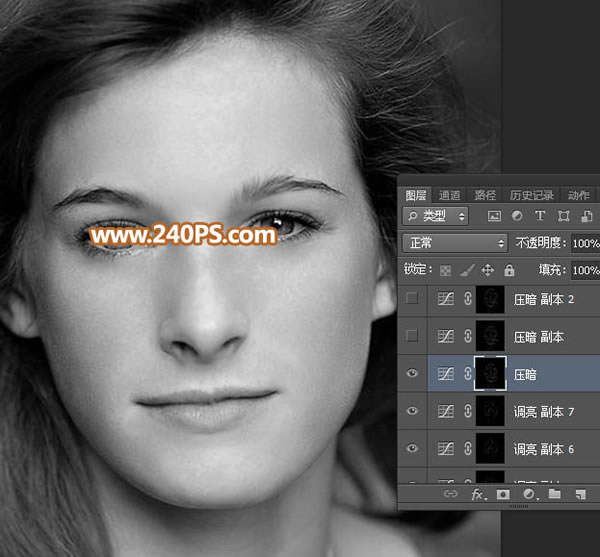This screenshot has width=600, height=557.
Task: Select the 压暗 副本 layer name
Action: pyautogui.click(x=539, y=337)
